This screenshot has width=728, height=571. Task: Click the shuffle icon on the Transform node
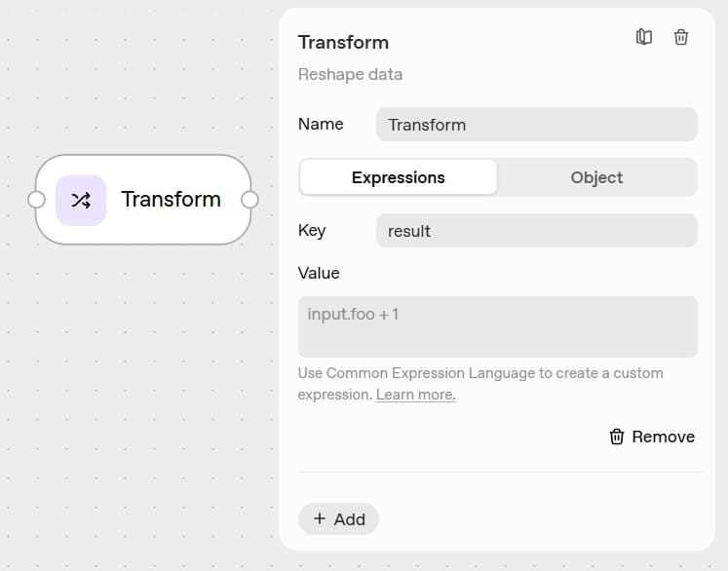81,200
